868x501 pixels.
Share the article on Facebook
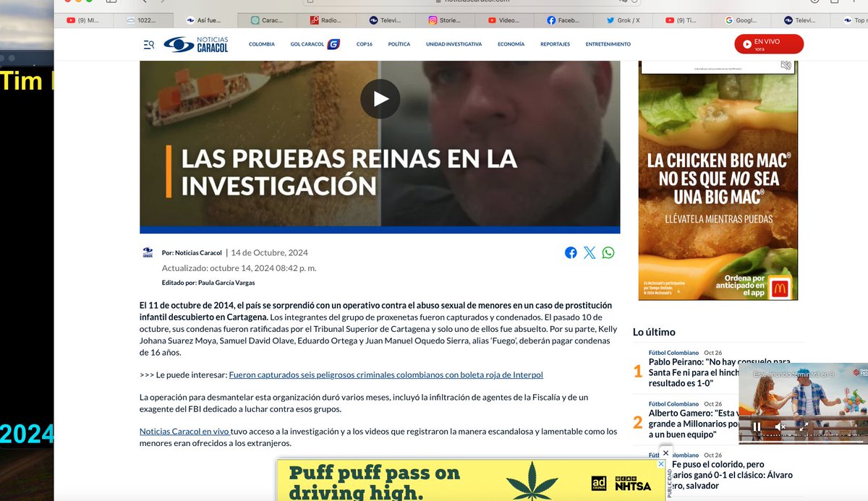(571, 252)
